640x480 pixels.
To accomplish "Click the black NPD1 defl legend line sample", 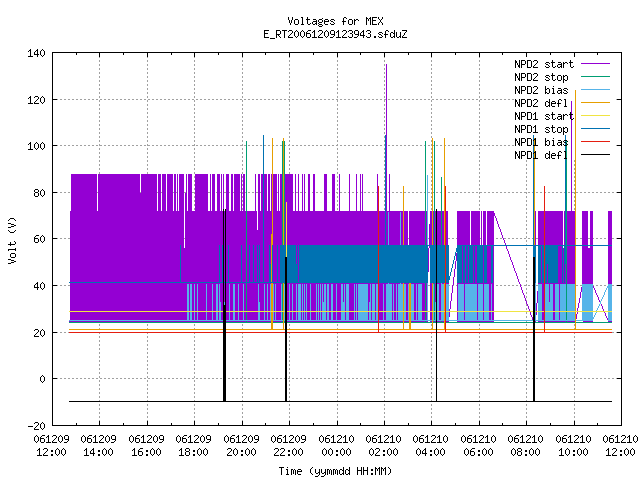I will tap(596, 155).
